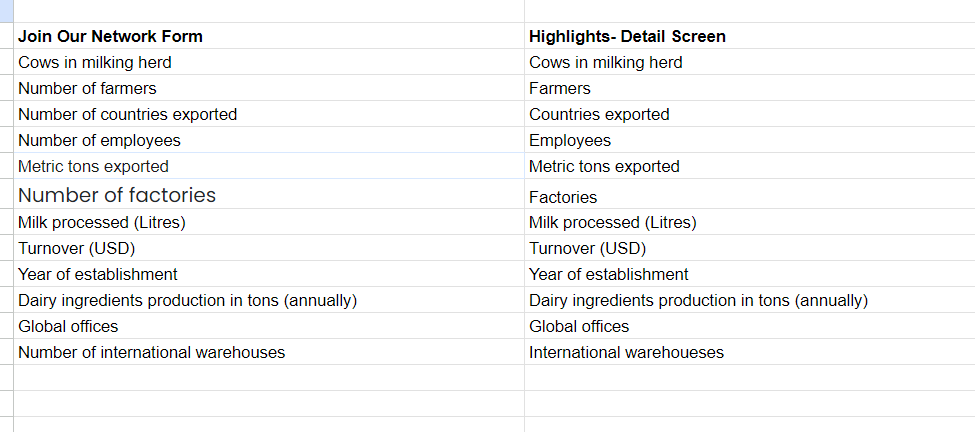This screenshot has width=975, height=432.
Task: Click the "Farmers" cell in the Highlights column
Action: click(560, 88)
